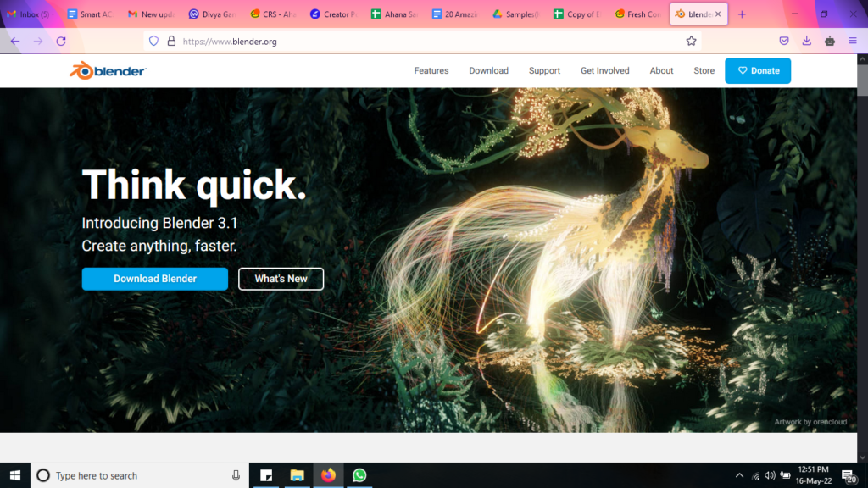Open the Windows Start menu
This screenshot has height=488, width=868.
click(15, 475)
